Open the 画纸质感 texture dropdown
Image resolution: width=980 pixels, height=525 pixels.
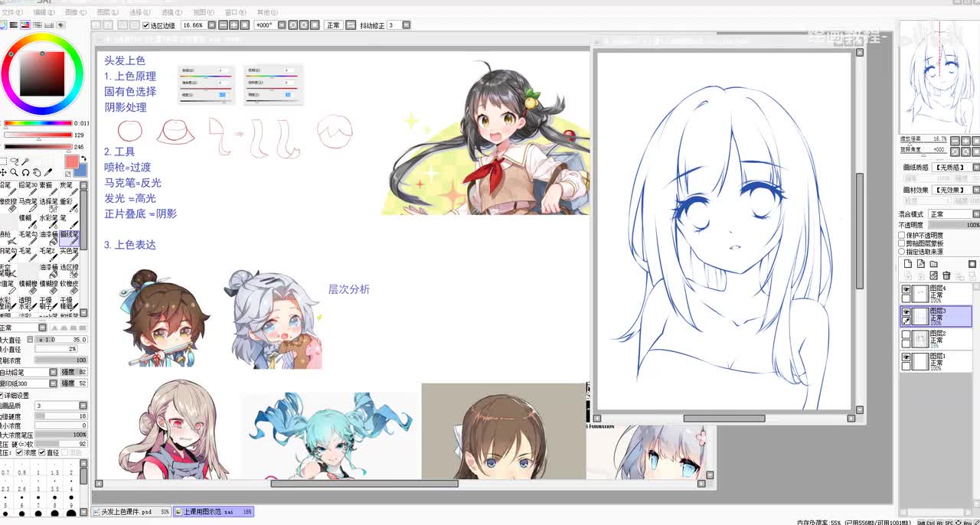coord(976,167)
